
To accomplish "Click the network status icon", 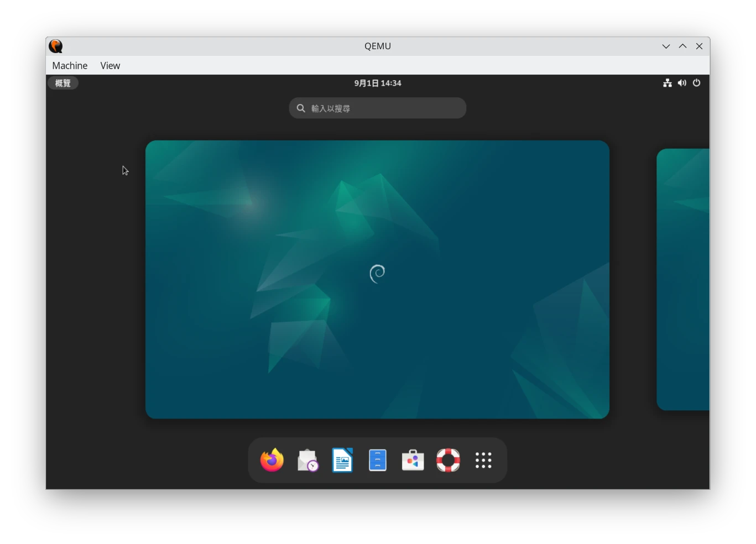I will (668, 83).
